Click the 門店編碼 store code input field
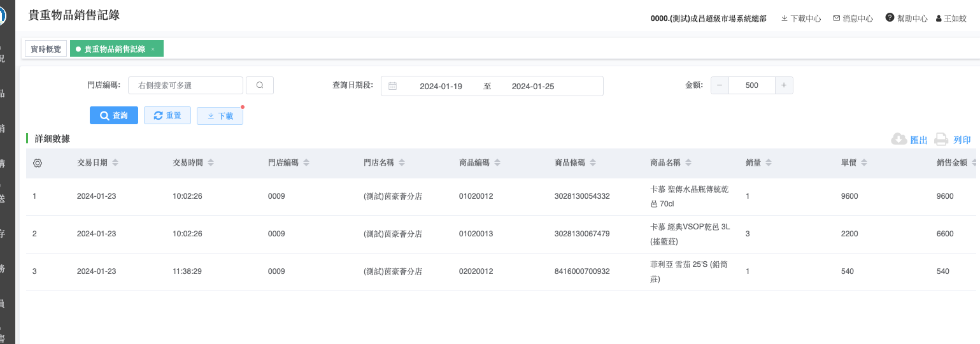The image size is (980, 344). [185, 85]
